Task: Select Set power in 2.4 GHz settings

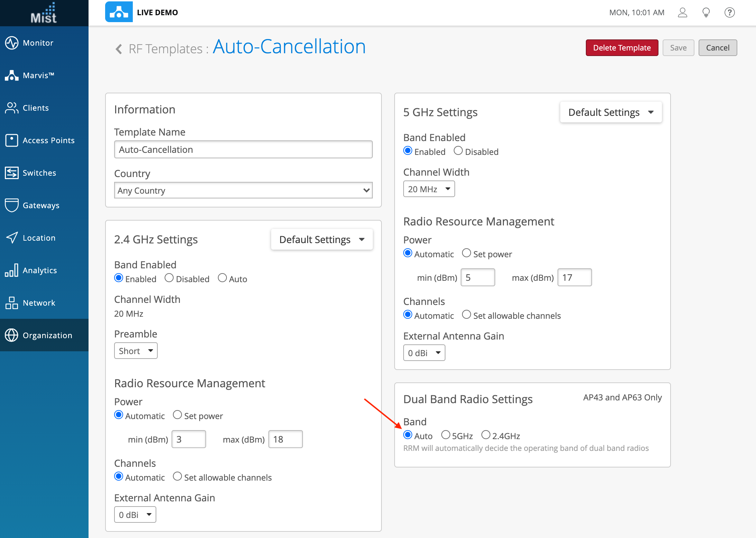Action: (177, 415)
